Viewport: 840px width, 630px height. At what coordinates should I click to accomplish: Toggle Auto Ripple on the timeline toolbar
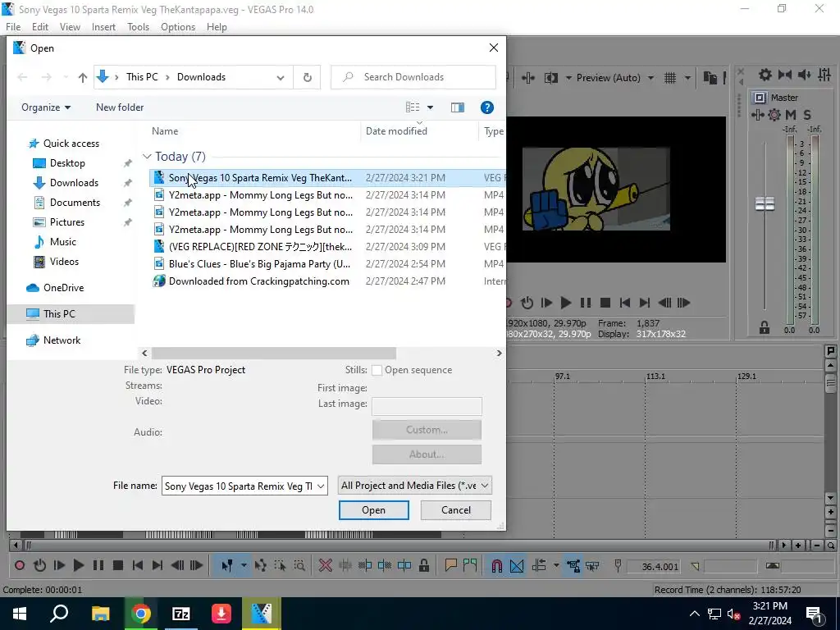(x=539, y=565)
